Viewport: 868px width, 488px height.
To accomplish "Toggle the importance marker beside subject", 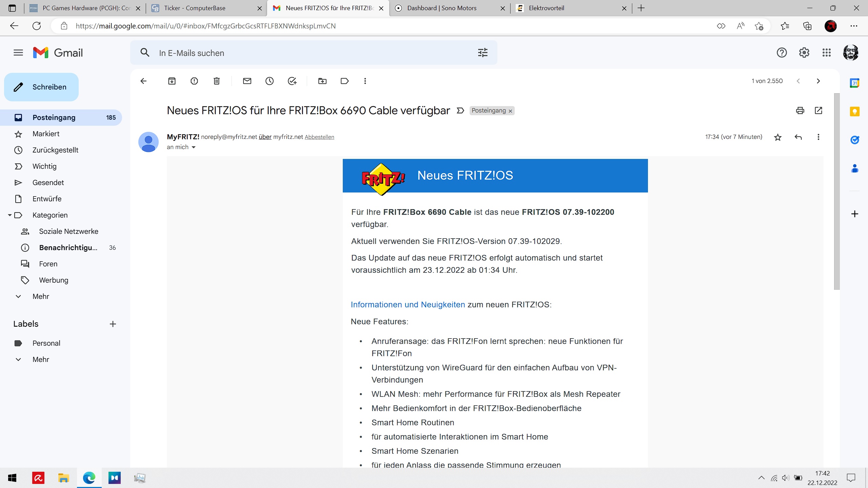I will [x=460, y=110].
